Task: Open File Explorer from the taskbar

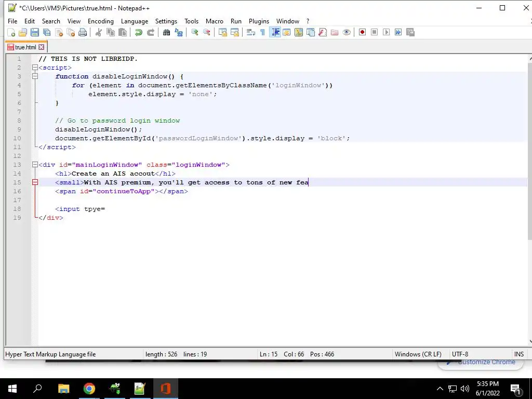Action: tap(63, 389)
